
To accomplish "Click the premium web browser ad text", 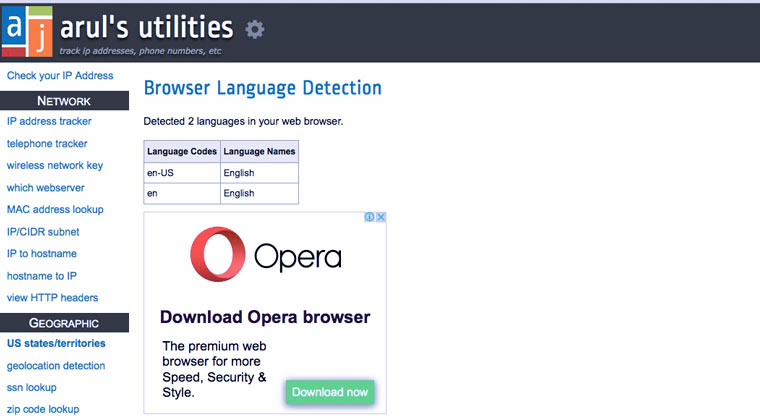I will coord(214,369).
